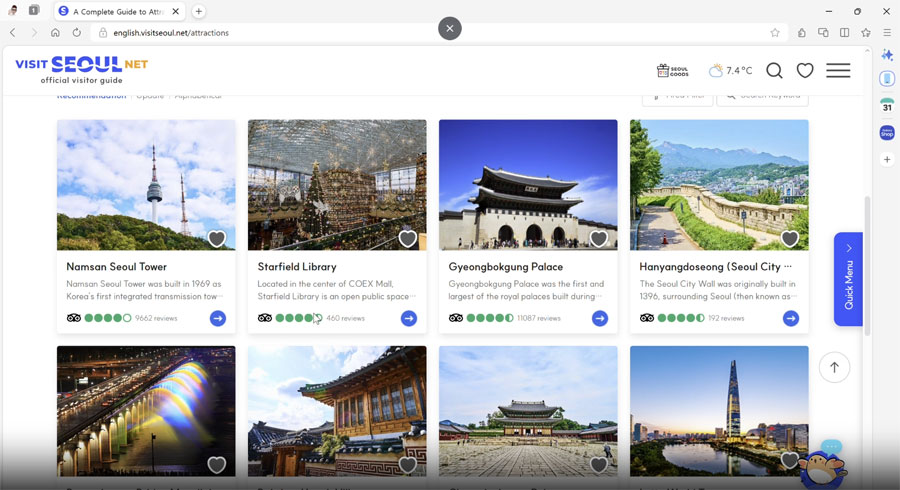Open the sidebar calendar 31 icon
This screenshot has height=490, width=900.
(887, 105)
